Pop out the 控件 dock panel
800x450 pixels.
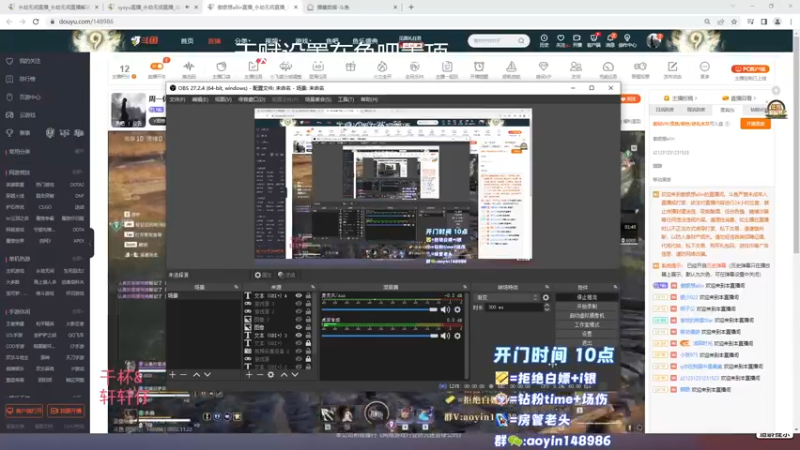coord(615,287)
